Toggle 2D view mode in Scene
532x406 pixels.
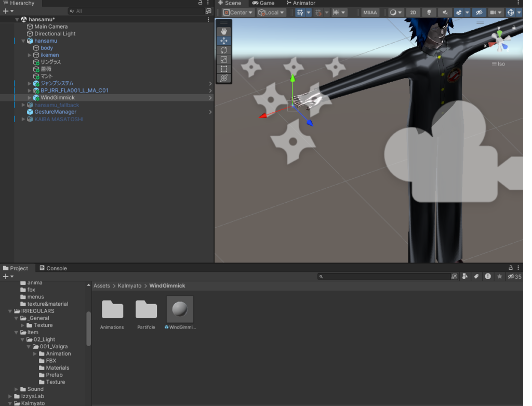tap(413, 12)
